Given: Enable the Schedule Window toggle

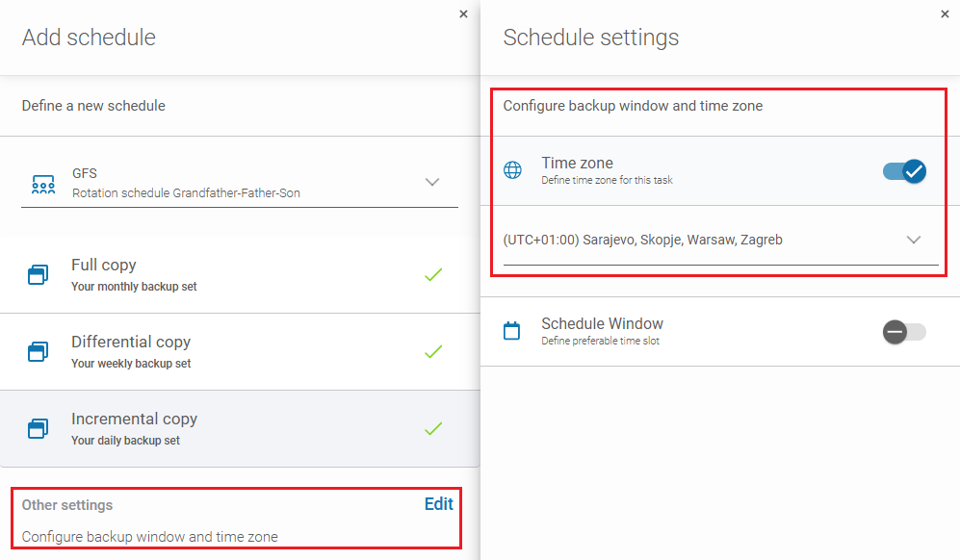Looking at the screenshot, I should click(903, 332).
